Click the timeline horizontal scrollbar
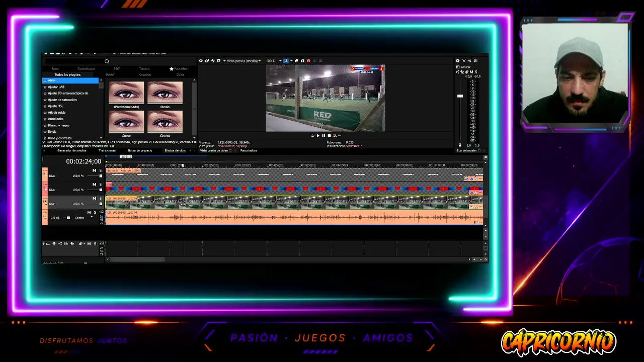Viewport: 644px width, 362px height. (137, 259)
